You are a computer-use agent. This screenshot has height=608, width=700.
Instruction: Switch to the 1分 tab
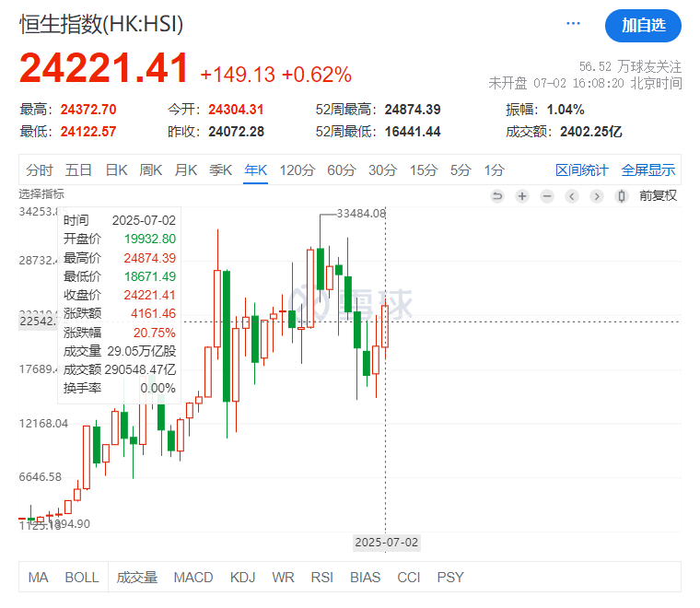[495, 170]
